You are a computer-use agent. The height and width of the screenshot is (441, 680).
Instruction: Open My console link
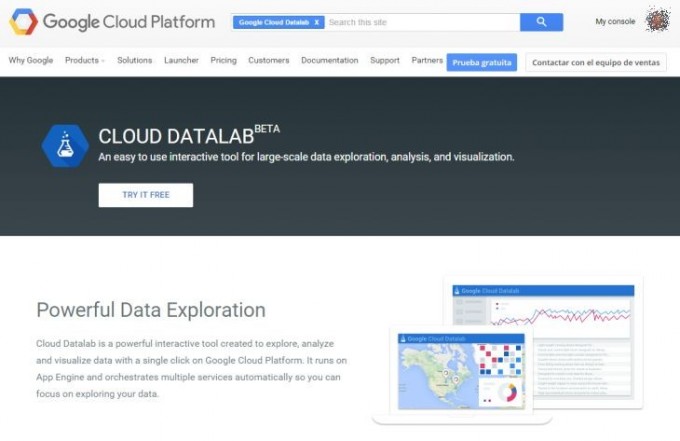(x=615, y=21)
